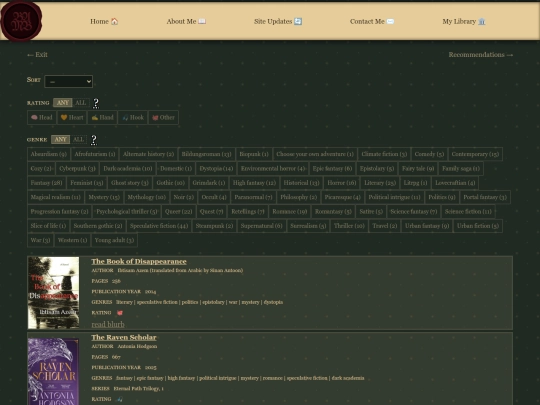The height and width of the screenshot is (405, 540).
Task: Filter by Urban fantasy genre
Action: (427, 226)
